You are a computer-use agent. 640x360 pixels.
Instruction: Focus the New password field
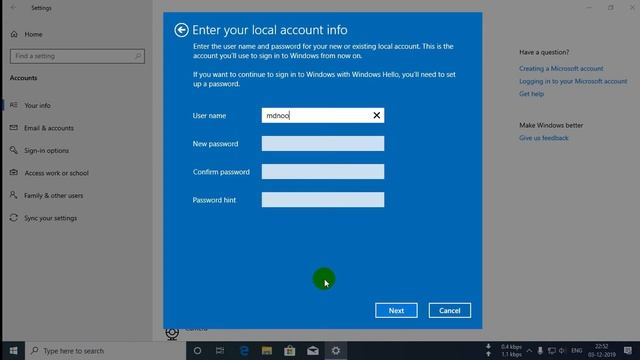click(x=322, y=144)
